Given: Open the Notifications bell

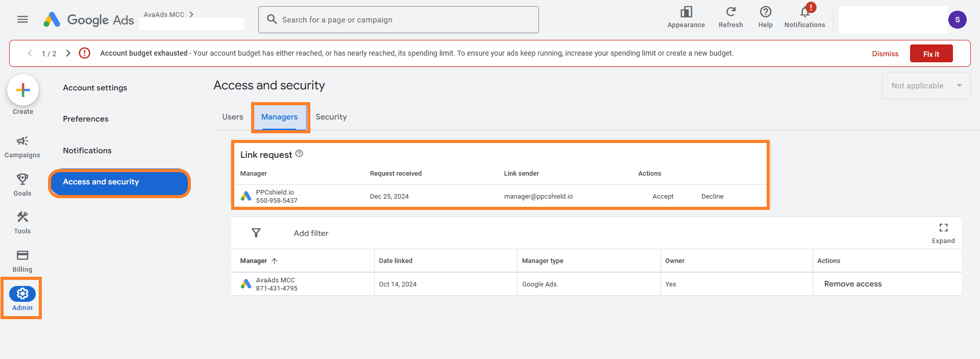Looking at the screenshot, I should pos(804,12).
